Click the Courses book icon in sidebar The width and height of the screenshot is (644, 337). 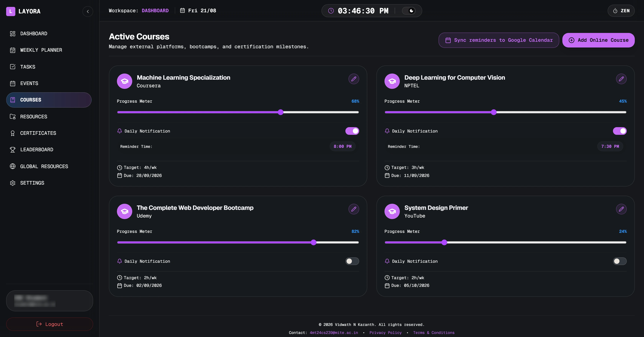[x=12, y=100]
